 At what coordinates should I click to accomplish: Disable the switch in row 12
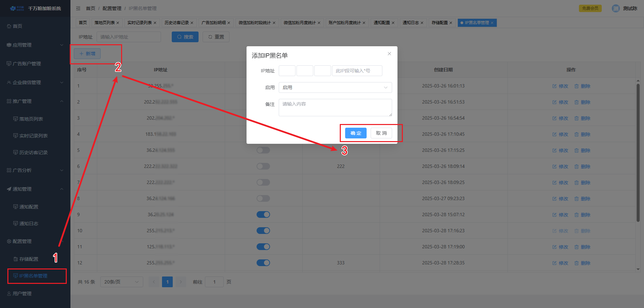(x=263, y=263)
